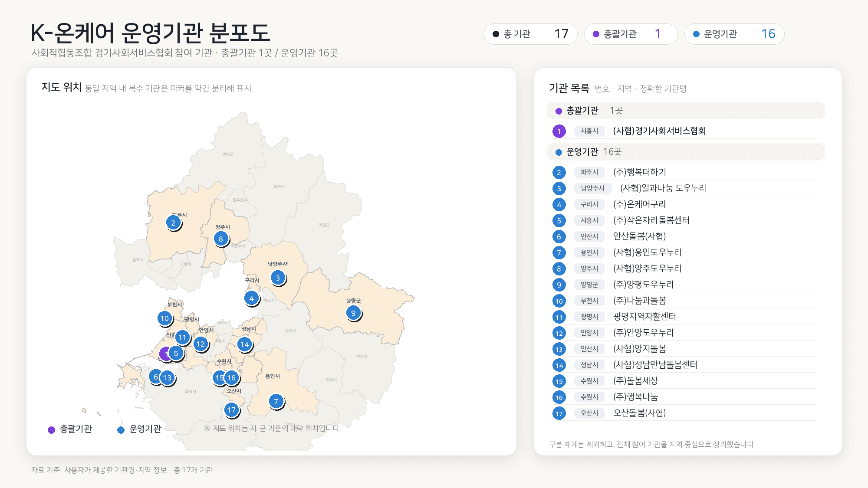
Task: Select list row (주)행복나눔
Action: click(x=684, y=397)
